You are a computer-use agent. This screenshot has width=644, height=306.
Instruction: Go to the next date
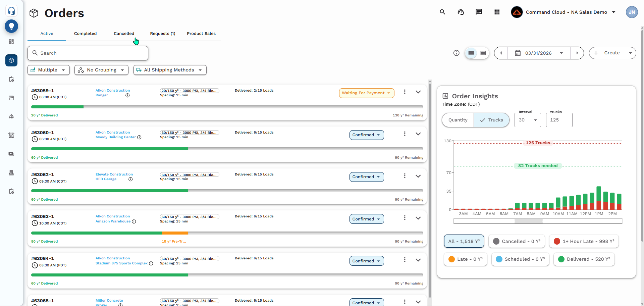(577, 53)
